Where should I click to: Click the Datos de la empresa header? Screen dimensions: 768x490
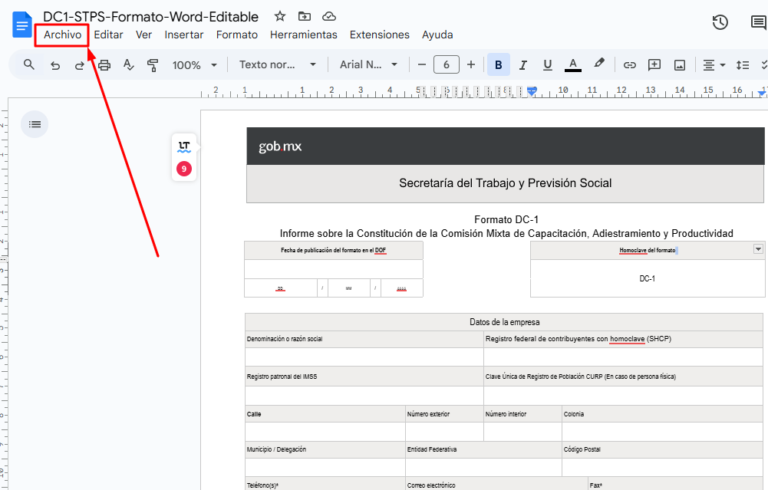504,322
